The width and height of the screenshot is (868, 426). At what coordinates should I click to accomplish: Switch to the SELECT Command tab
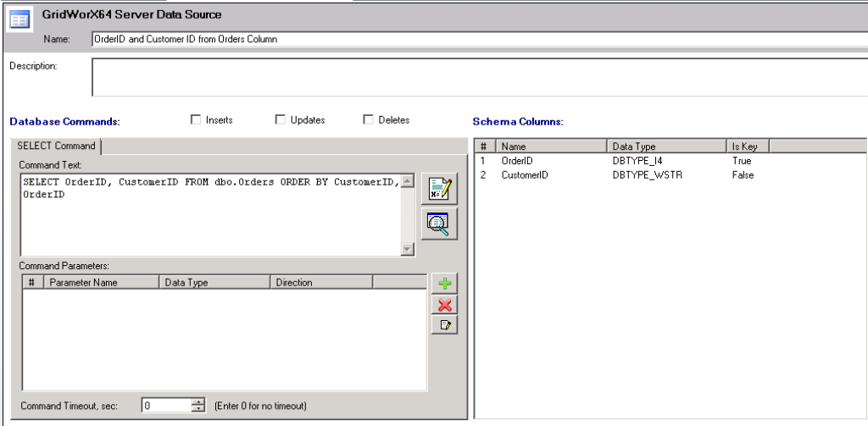57,146
